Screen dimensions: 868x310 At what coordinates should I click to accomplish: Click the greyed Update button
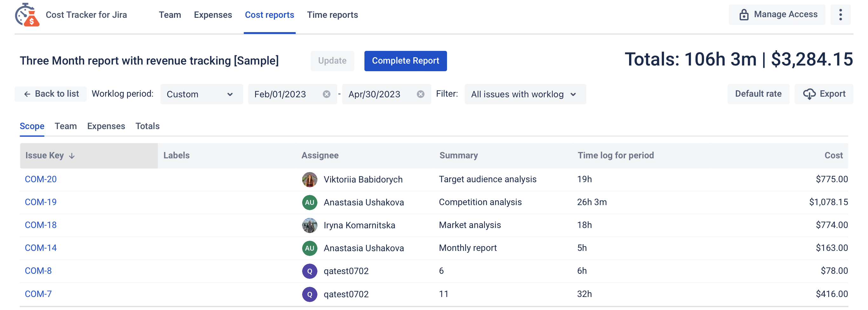click(x=332, y=61)
